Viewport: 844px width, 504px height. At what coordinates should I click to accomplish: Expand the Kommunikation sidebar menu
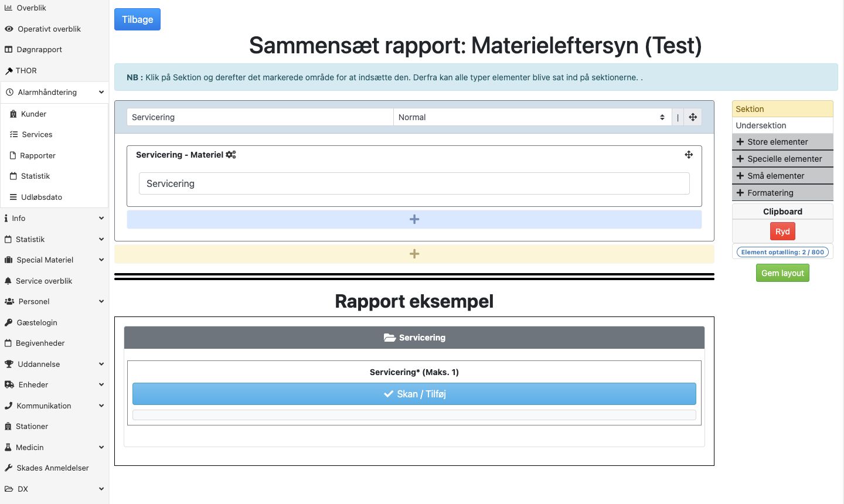[x=54, y=406]
